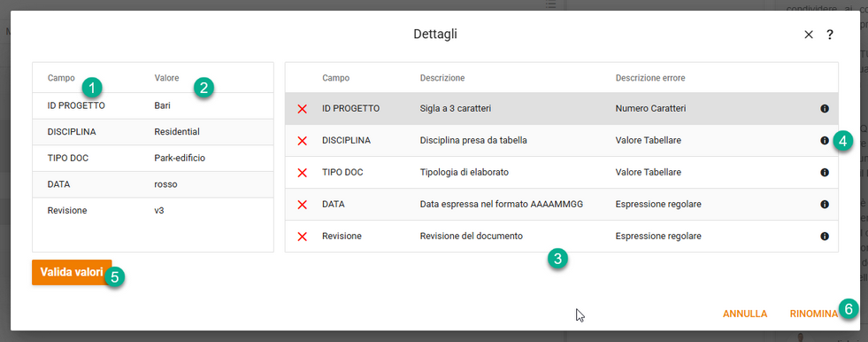Open help with the question mark icon
868x342 pixels.
829,35
